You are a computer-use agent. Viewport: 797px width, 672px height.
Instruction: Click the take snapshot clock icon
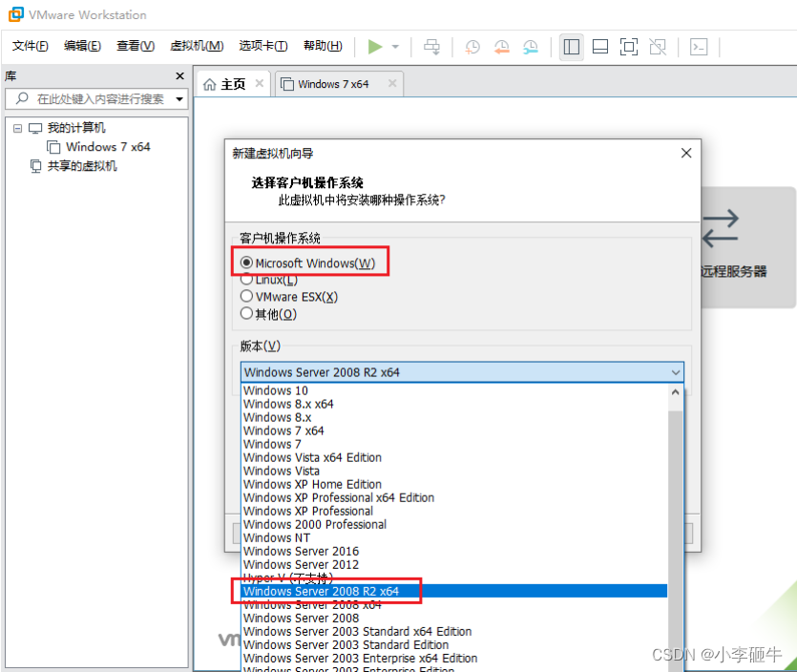tap(472, 47)
